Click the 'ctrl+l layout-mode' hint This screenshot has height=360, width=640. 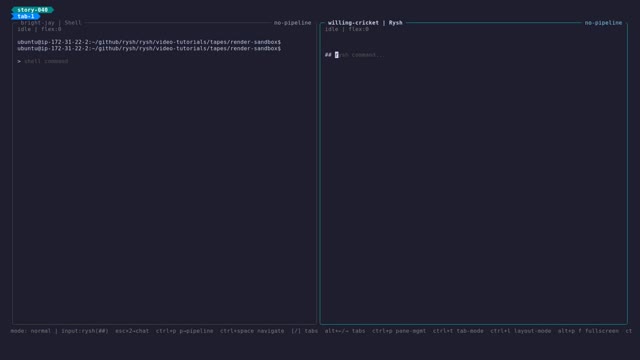pyautogui.click(x=521, y=331)
